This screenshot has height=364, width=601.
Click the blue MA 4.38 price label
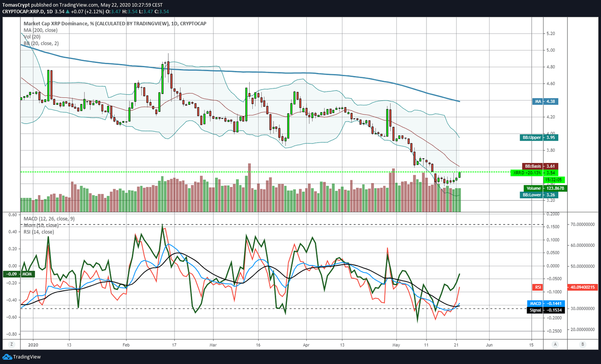point(545,102)
